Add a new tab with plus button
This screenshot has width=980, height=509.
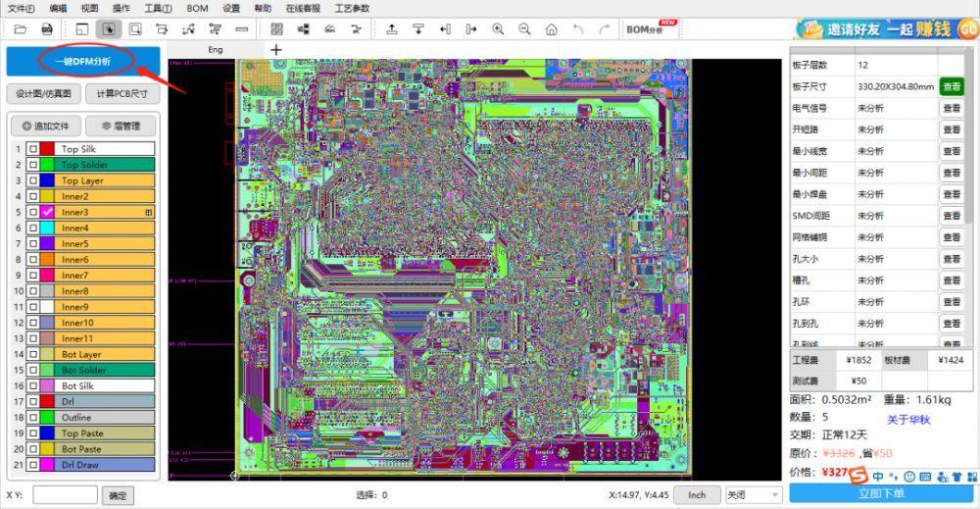276,49
